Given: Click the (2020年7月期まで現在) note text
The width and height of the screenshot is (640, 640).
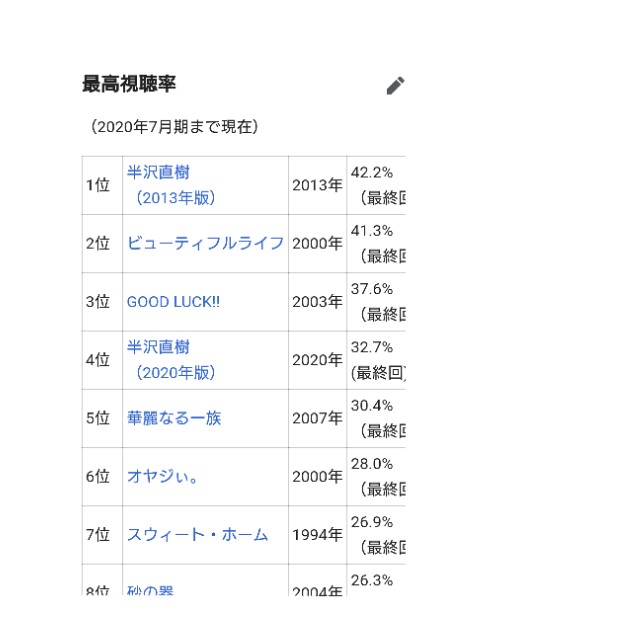Looking at the screenshot, I should [x=174, y=127].
